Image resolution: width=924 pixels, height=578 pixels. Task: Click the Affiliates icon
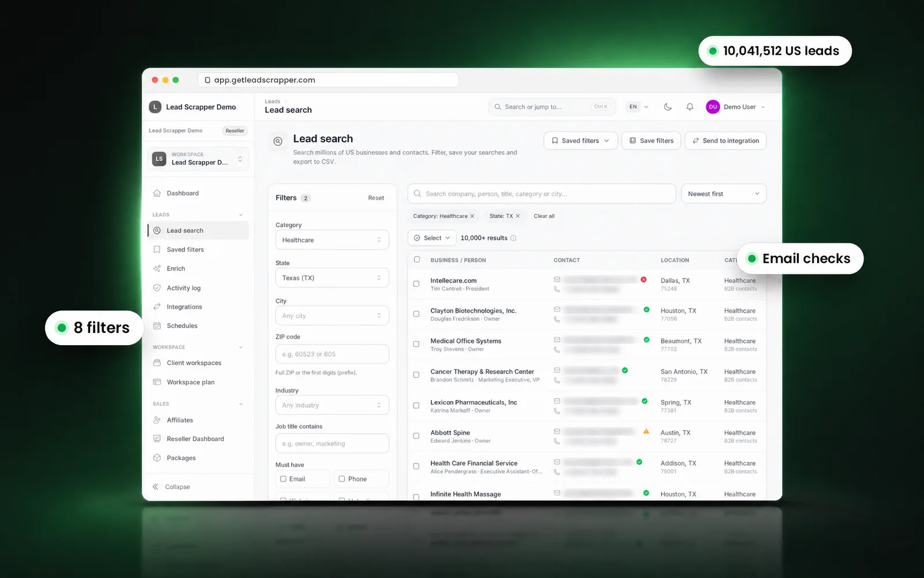157,420
